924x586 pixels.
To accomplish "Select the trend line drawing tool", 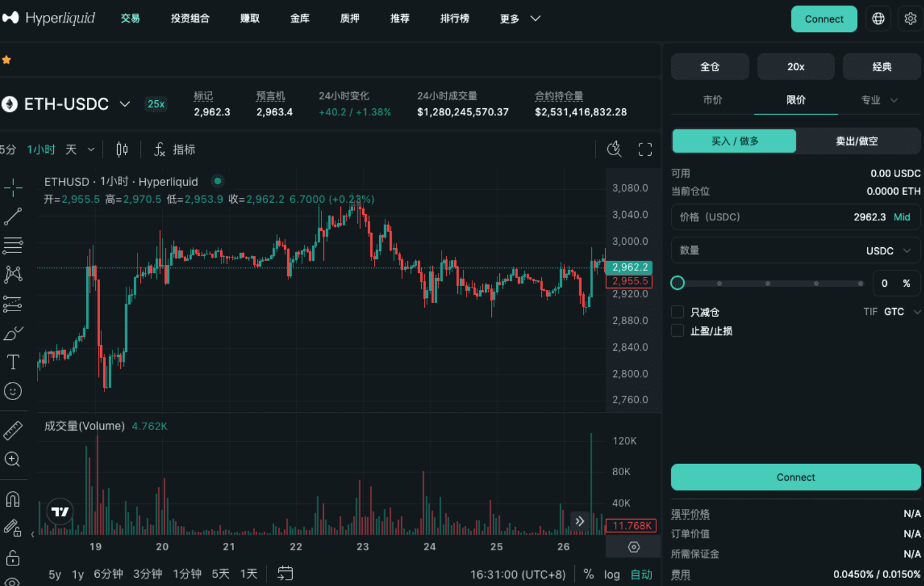I will click(13, 217).
